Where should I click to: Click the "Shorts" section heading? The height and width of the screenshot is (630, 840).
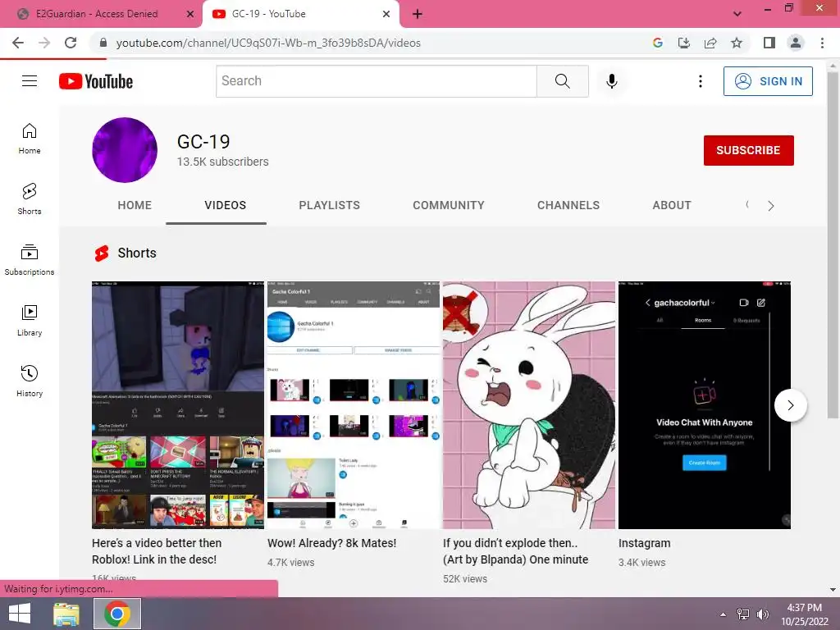point(137,253)
